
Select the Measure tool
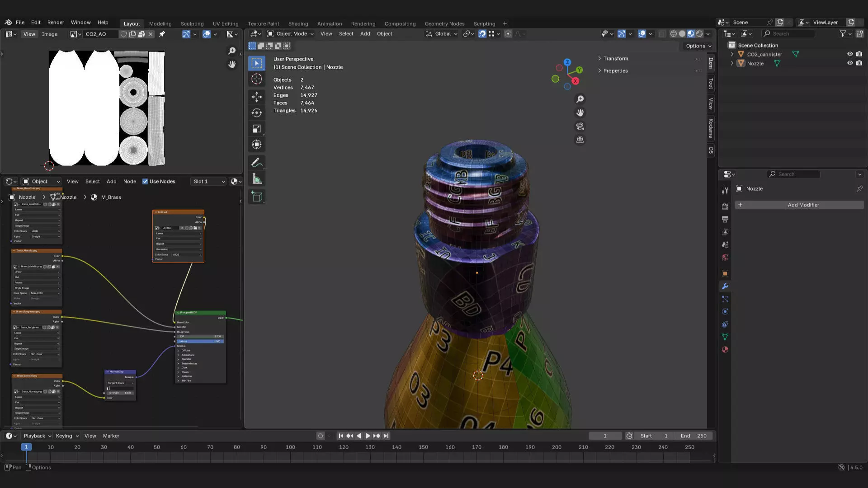pos(257,179)
